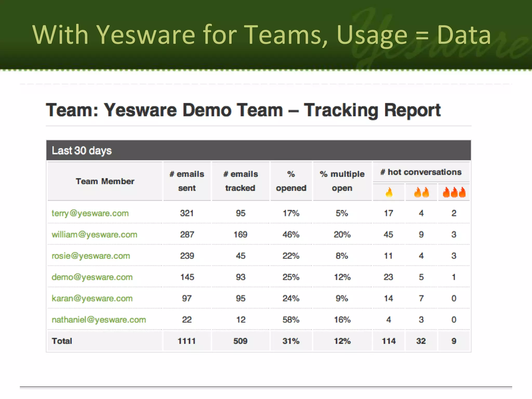Click nathaniel's emails sent value 22
Viewport: 532px width, 399px height.
pos(187,320)
